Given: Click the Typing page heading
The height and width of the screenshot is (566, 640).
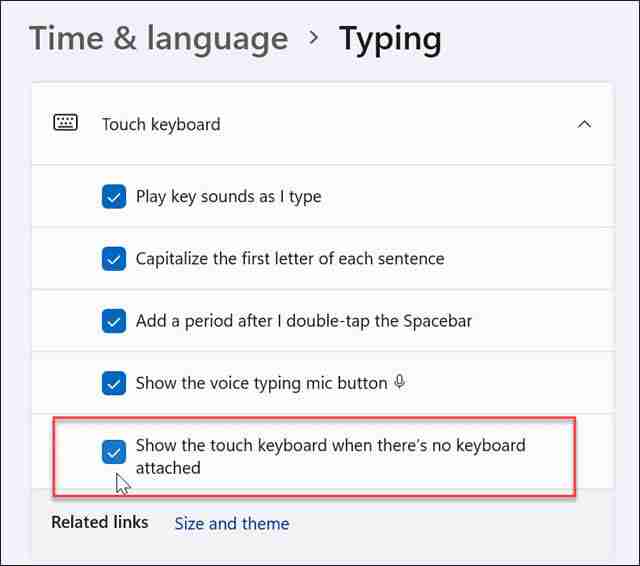Looking at the screenshot, I should click(390, 39).
